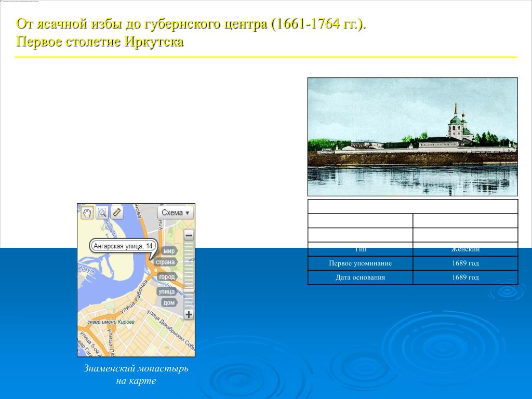The width and height of the screenshot is (532, 399).
Task: Set zoom level to улица
Action: click(x=167, y=291)
